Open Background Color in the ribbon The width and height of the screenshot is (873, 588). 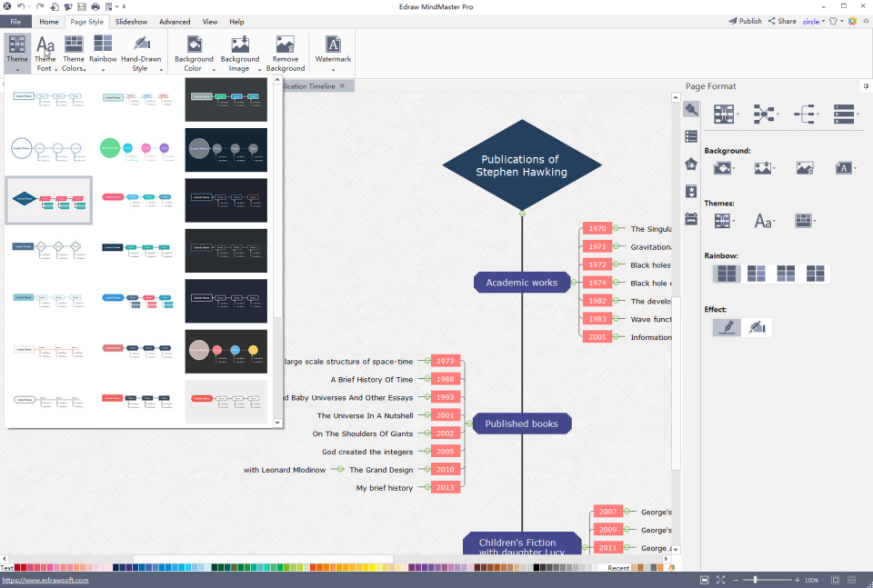click(x=194, y=53)
